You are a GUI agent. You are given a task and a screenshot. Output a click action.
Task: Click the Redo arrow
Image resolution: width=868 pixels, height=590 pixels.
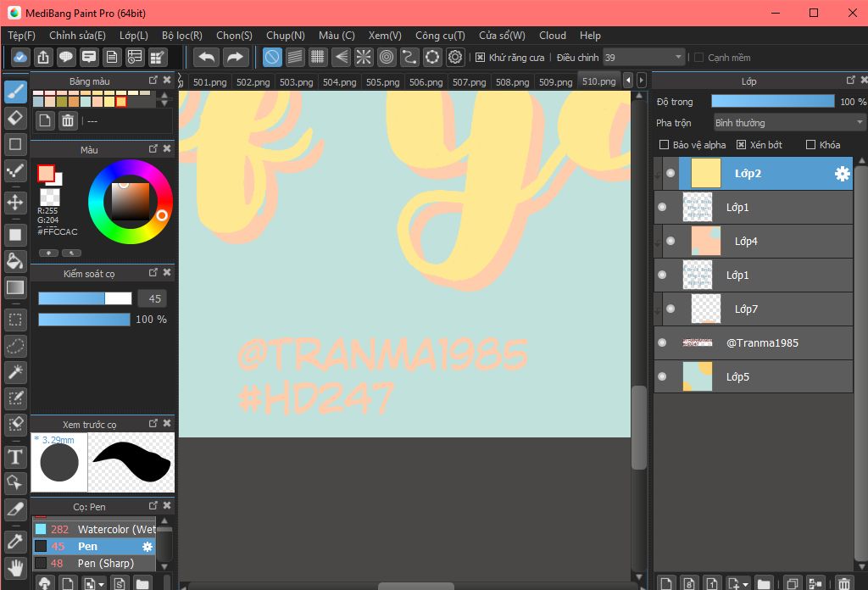(x=236, y=57)
